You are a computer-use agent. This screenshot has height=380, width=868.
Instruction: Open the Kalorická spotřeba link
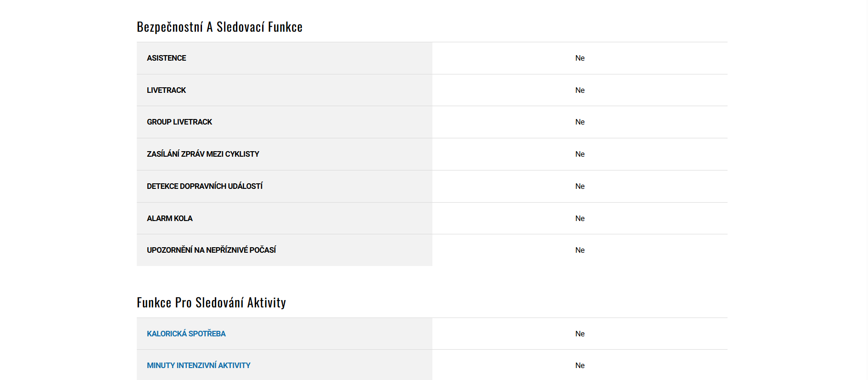(186, 334)
